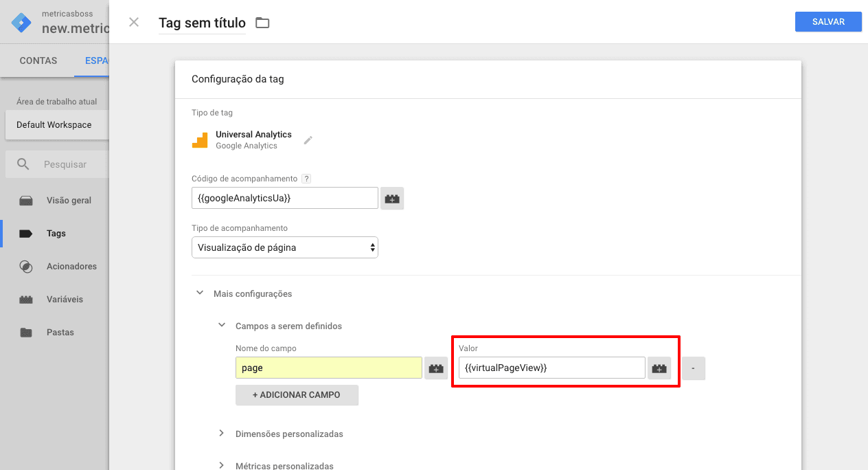Collapse Campos a serem definidos section

click(x=222, y=326)
